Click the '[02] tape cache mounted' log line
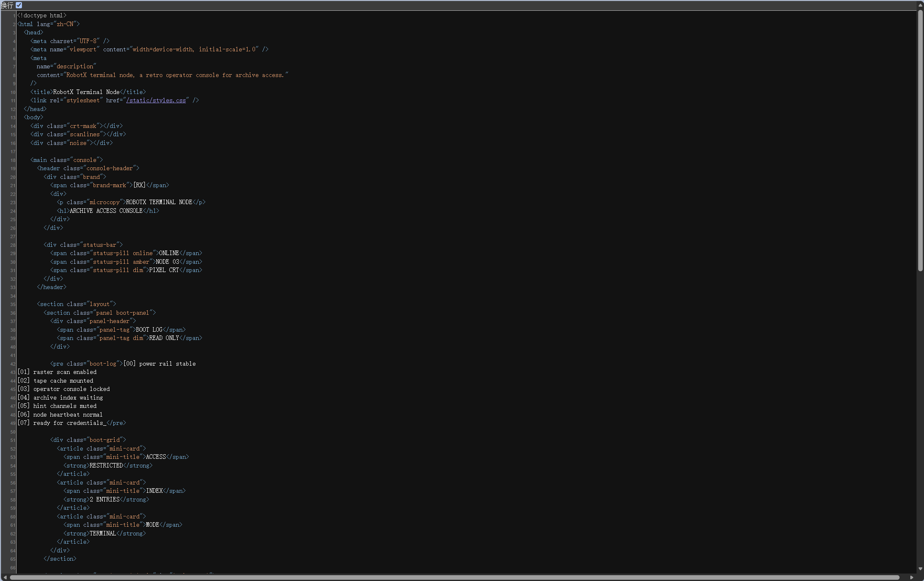This screenshot has width=924, height=581. coord(55,381)
